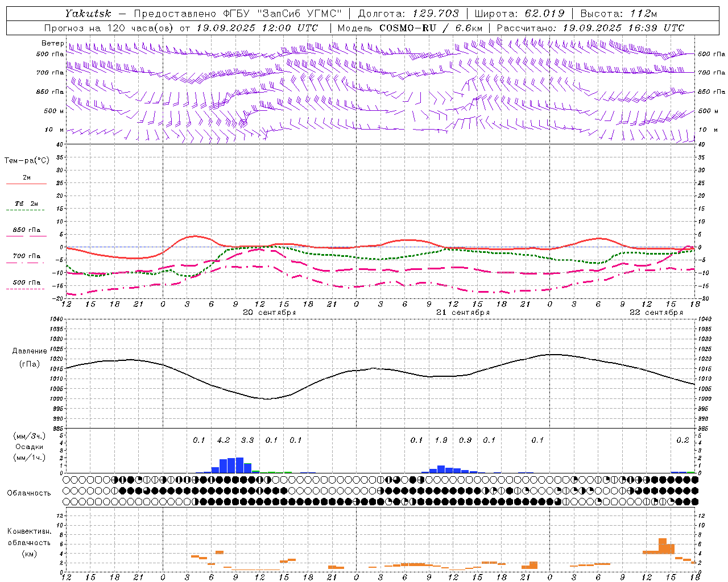Click the "22 сентября" date label
Image resolution: width=728 pixels, height=582 pixels.
click(656, 313)
